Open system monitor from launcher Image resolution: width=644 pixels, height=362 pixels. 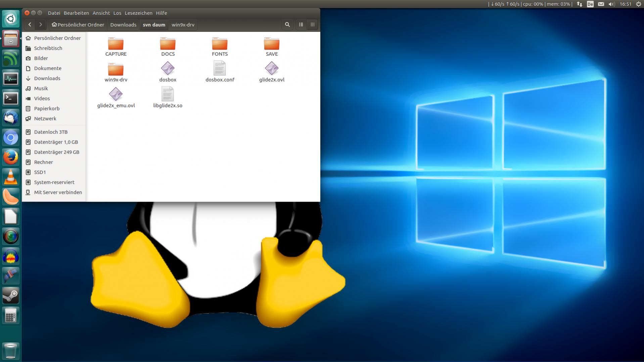point(11,78)
